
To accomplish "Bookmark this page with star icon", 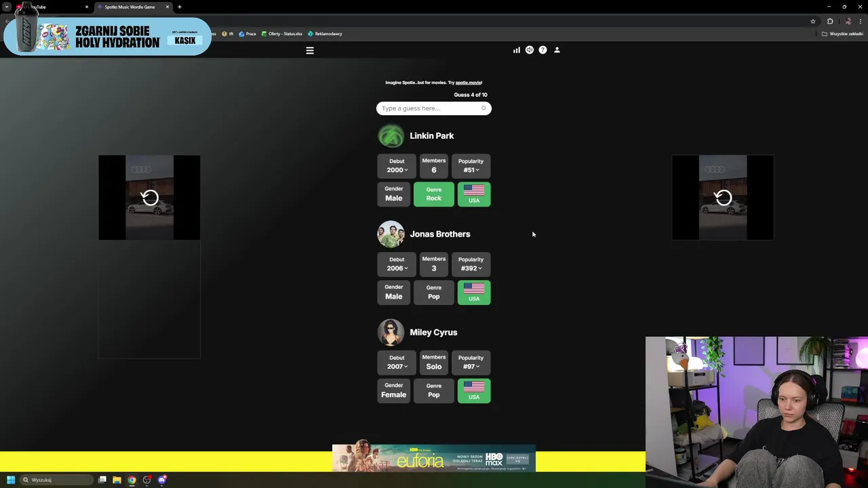I will [813, 21].
